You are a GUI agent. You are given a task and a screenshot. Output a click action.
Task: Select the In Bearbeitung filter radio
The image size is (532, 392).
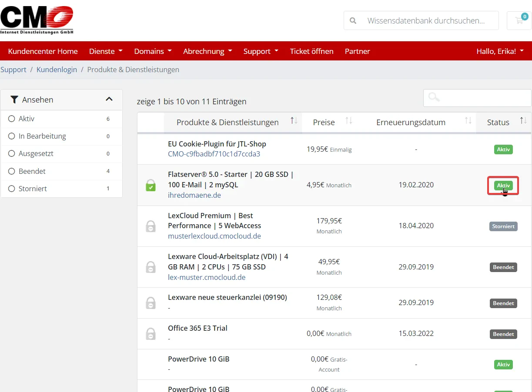coord(12,136)
